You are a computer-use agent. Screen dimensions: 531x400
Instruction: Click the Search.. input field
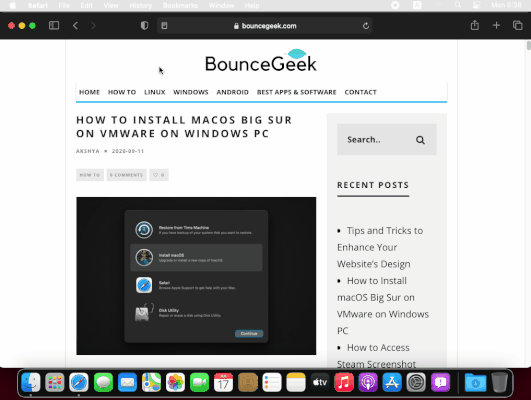(387, 140)
